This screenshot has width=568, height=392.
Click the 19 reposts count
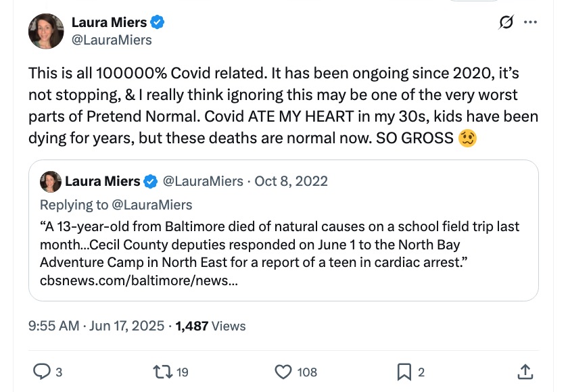[x=182, y=372]
